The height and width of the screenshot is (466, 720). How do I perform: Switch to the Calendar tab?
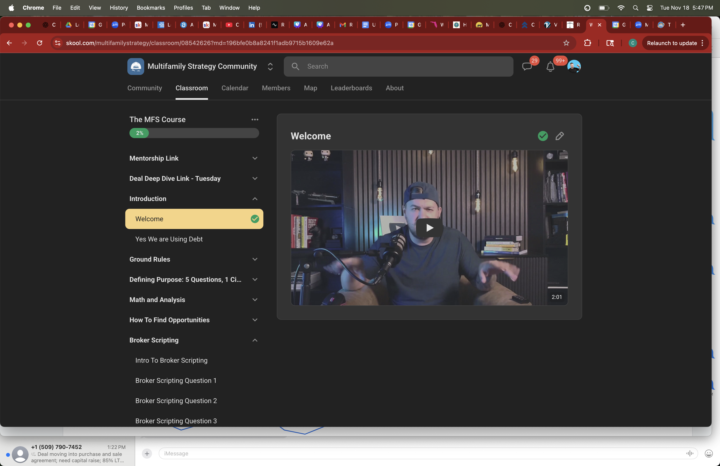click(235, 88)
